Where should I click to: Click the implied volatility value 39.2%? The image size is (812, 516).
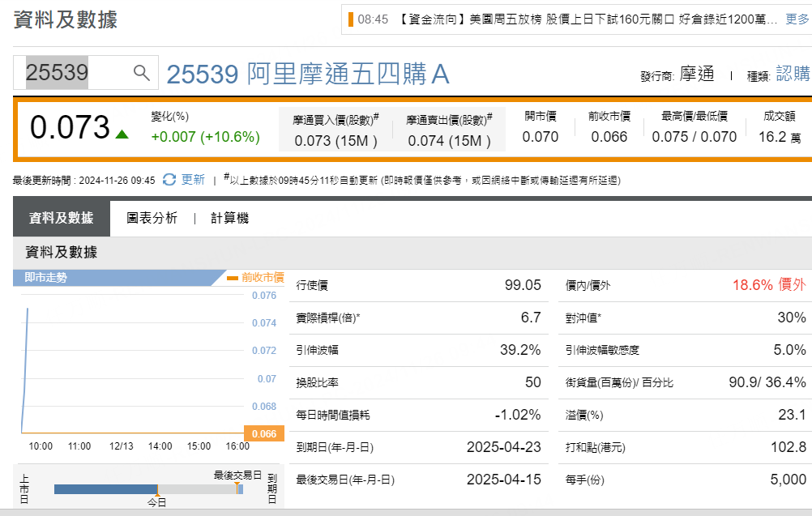[x=520, y=350]
